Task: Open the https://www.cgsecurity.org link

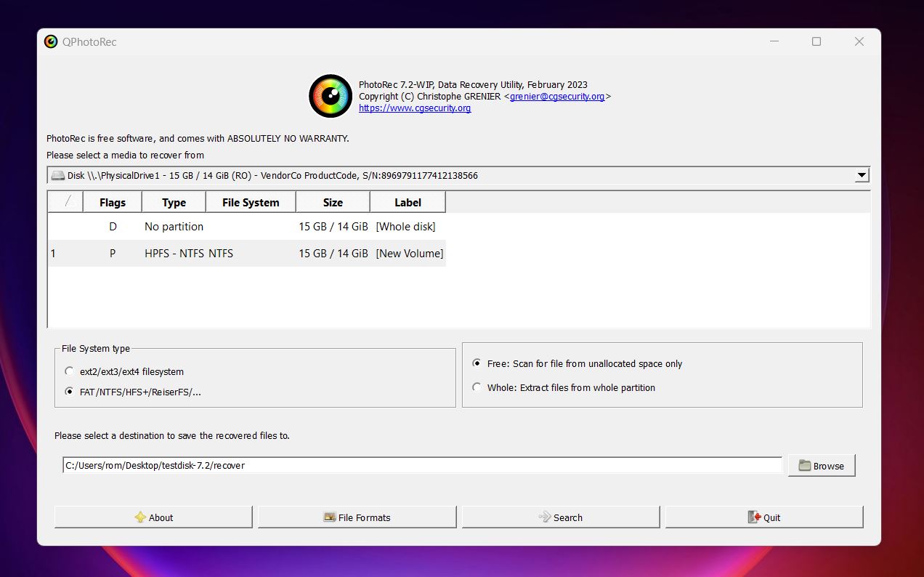Action: 415,108
